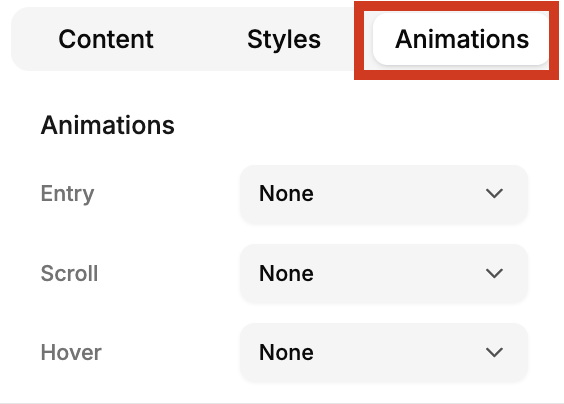Switch to the Content tab
This screenshot has height=404, width=564.
pos(106,39)
